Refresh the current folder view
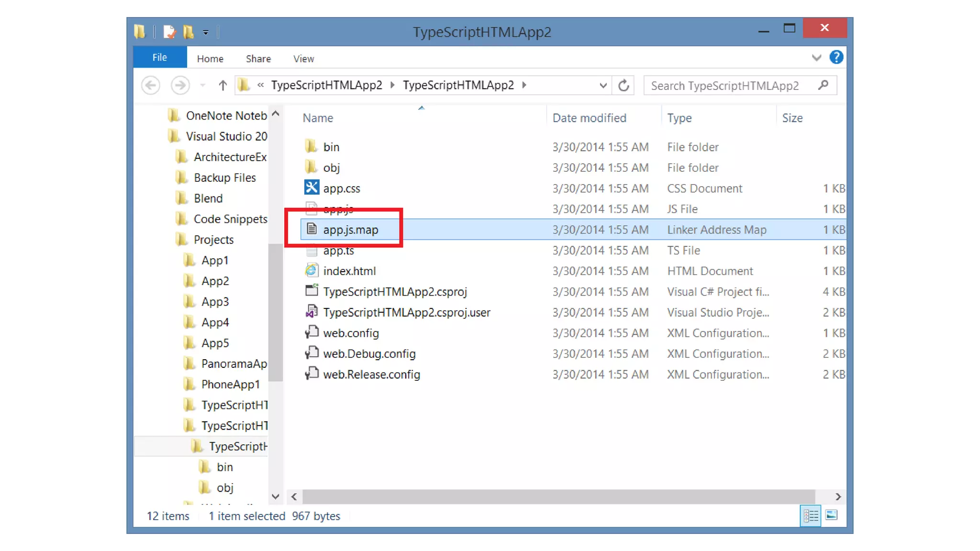 coord(624,86)
